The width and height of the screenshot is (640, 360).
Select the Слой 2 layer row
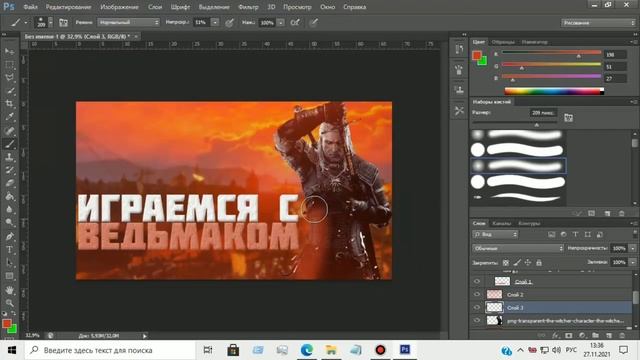point(551,294)
